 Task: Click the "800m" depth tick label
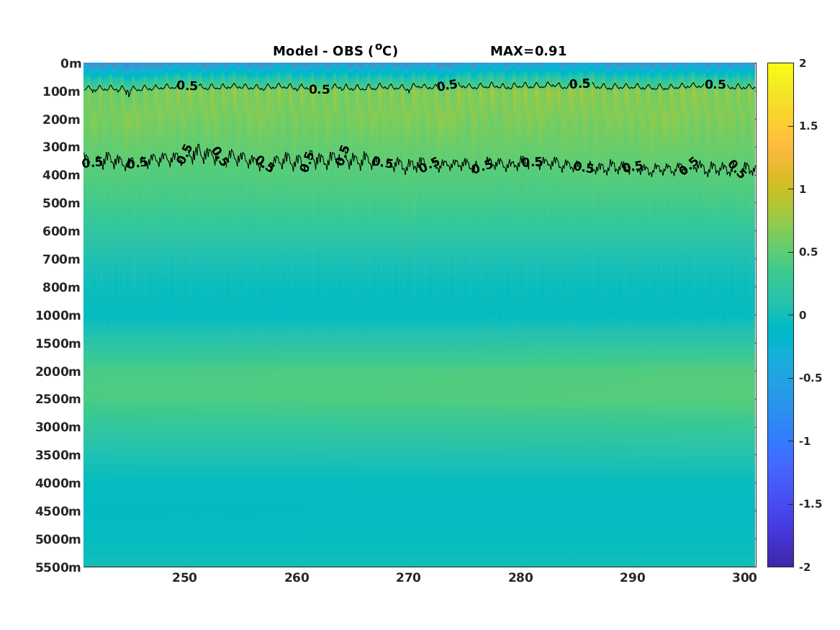(x=61, y=287)
